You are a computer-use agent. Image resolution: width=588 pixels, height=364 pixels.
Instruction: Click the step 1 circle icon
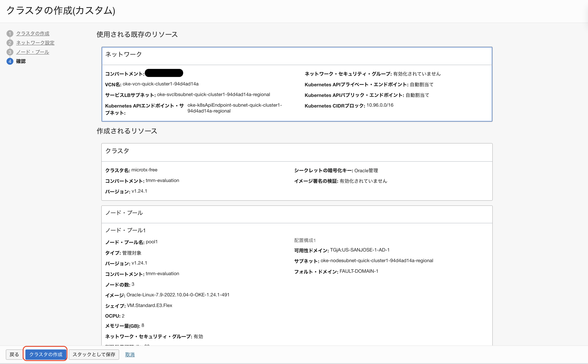coord(10,33)
